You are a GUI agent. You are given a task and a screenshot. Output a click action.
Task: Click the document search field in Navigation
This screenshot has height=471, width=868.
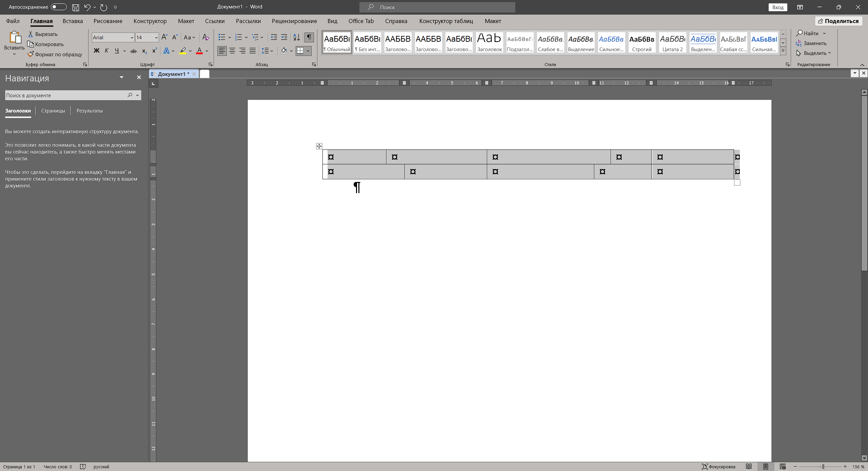[x=64, y=96]
